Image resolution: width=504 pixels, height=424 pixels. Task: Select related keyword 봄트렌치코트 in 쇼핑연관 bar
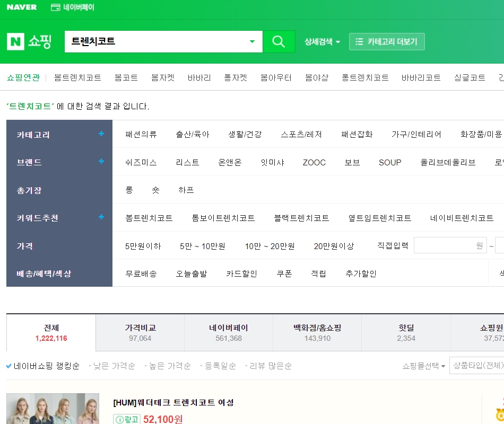(x=77, y=78)
